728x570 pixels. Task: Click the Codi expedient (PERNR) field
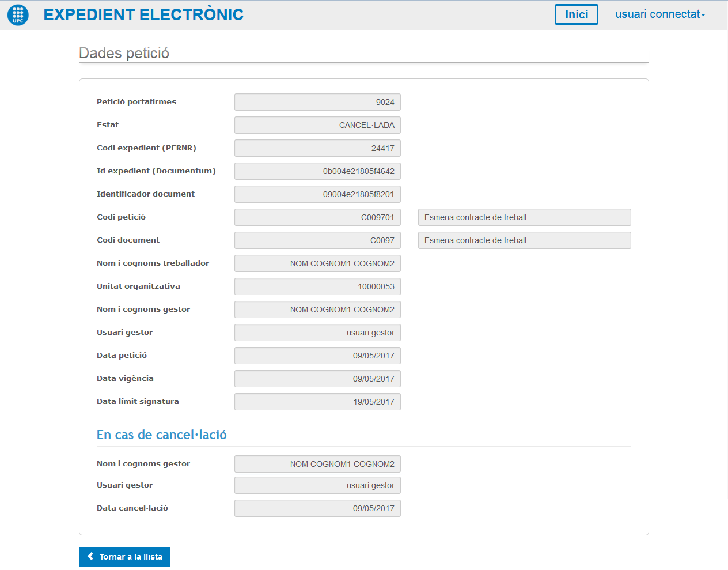click(x=317, y=148)
